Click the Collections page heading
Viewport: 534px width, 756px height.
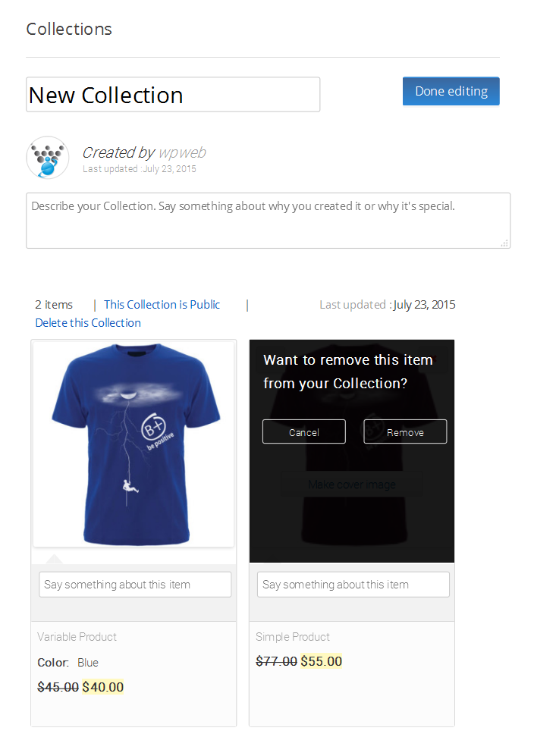pos(69,29)
